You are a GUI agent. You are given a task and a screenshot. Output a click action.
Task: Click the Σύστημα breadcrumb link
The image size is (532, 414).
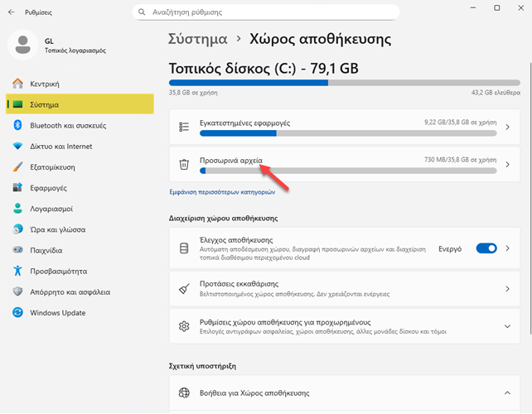(x=198, y=39)
